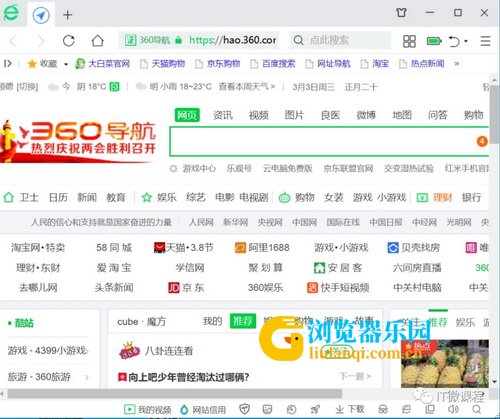The image size is (500, 419).
Task: Click the green battery icon in toolbar
Action: [434, 41]
